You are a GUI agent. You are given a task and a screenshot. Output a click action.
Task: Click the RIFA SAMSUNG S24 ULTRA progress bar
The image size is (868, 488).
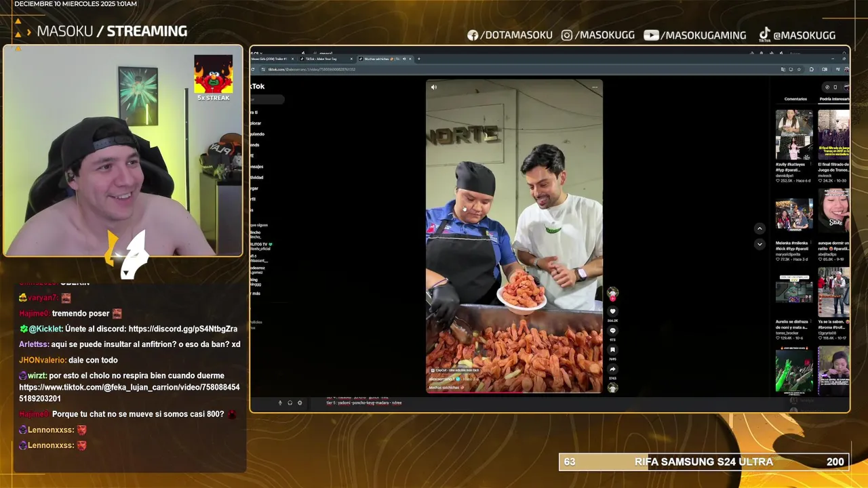tap(704, 462)
